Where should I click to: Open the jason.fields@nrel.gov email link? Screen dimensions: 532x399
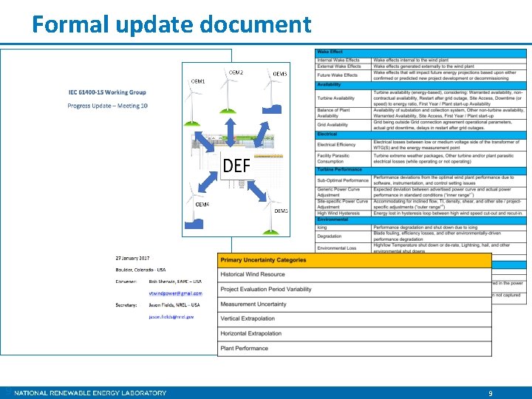[x=171, y=317]
